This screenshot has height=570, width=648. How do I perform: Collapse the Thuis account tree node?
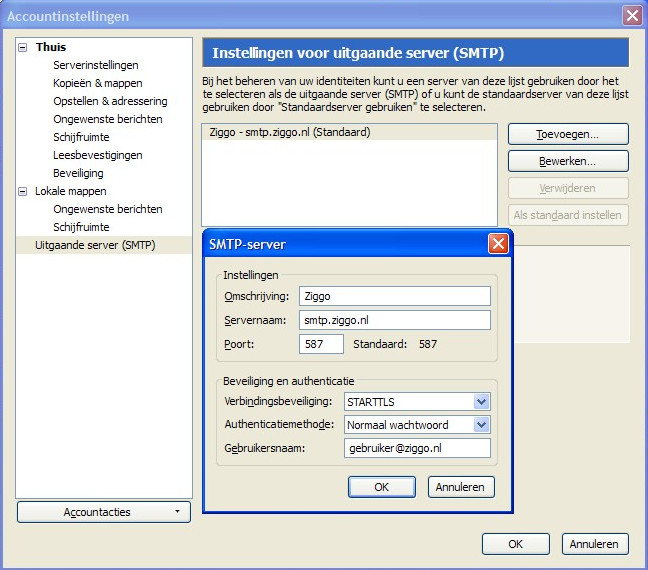click(23, 47)
